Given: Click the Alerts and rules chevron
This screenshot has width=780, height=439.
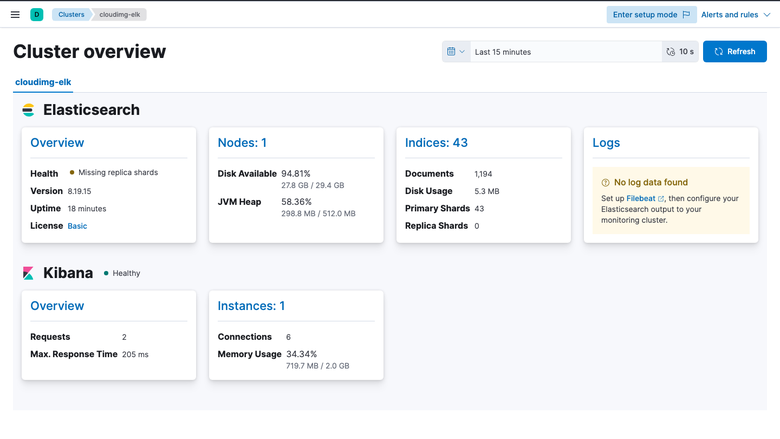Looking at the screenshot, I should click(767, 14).
